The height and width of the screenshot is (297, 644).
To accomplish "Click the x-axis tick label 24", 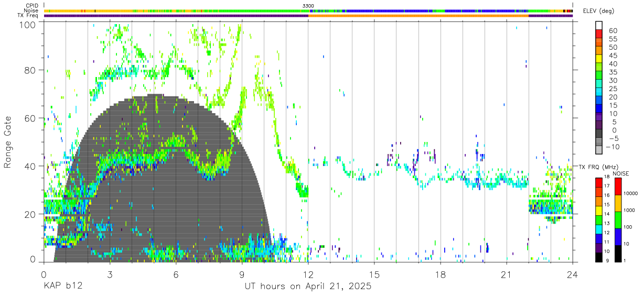I will [x=572, y=274].
